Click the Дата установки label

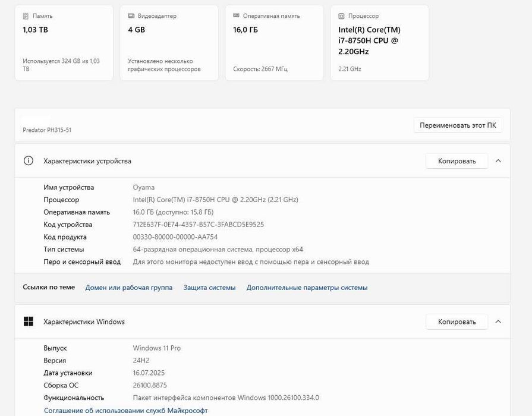tap(68, 373)
